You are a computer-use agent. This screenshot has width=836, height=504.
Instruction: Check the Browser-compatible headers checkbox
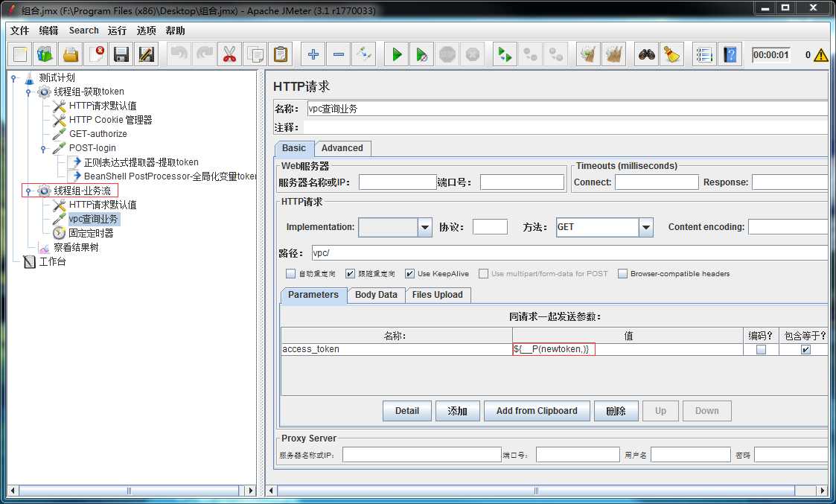622,274
